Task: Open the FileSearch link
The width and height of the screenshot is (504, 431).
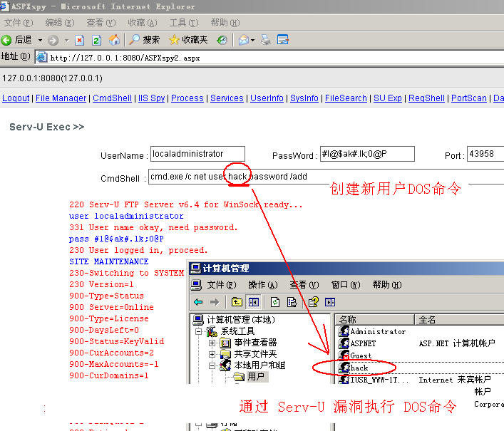Action: (x=346, y=98)
